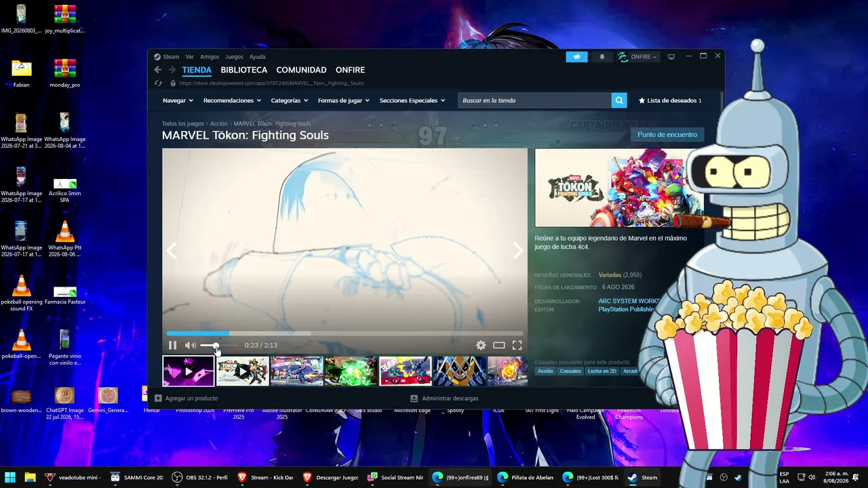Image resolution: width=868 pixels, height=488 pixels.
Task: Select the Wolverine claws screenshot thumbnail
Action: (460, 371)
